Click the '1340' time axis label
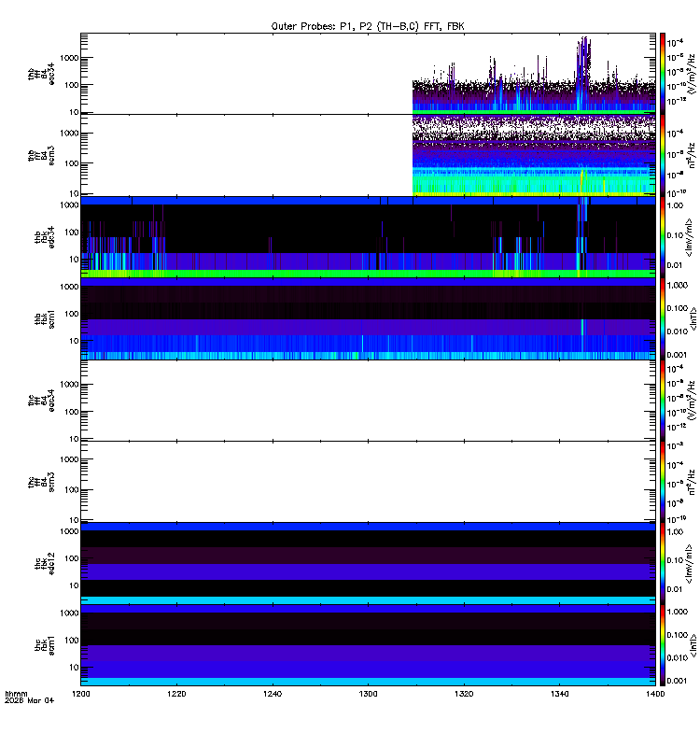 (559, 694)
